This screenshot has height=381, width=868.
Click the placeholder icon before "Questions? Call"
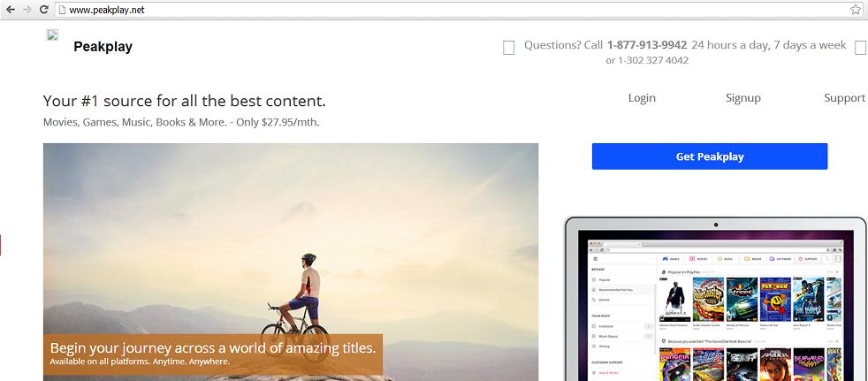click(508, 48)
